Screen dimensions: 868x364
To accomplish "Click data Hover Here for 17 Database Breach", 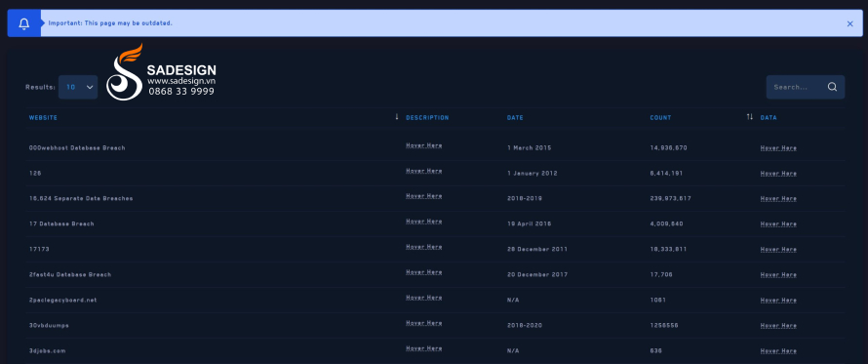I will coord(778,223).
